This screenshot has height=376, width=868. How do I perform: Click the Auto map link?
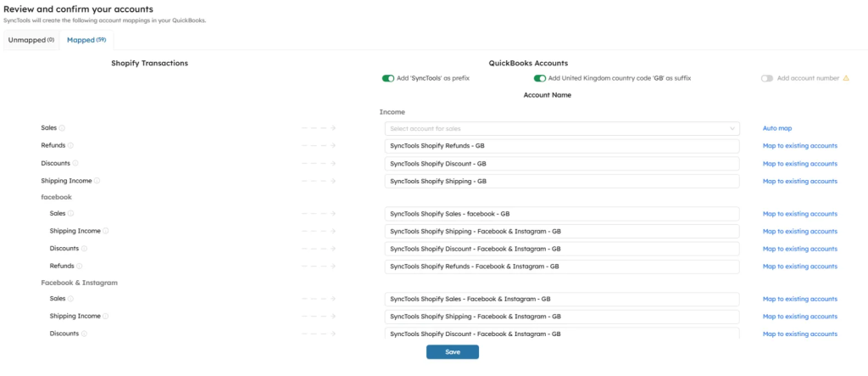point(777,128)
